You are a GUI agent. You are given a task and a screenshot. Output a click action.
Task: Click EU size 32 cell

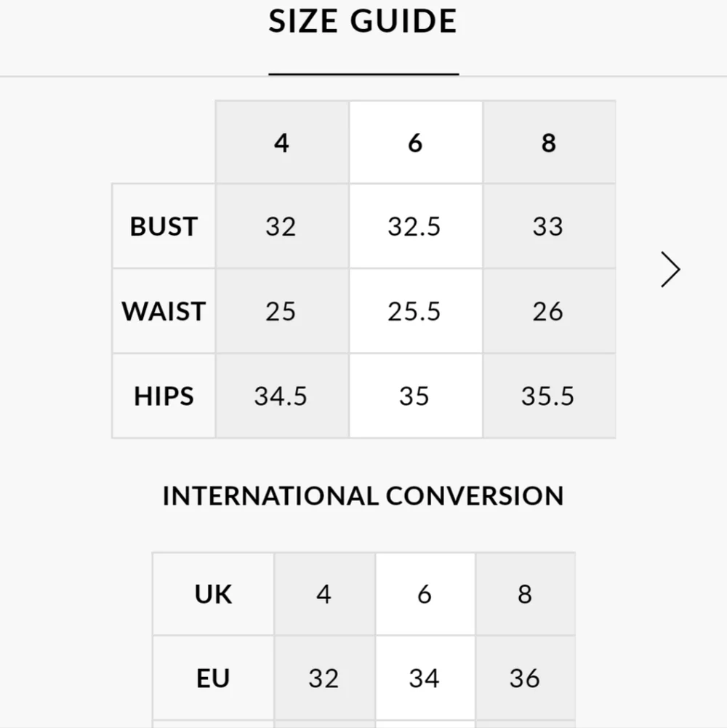[324, 678]
